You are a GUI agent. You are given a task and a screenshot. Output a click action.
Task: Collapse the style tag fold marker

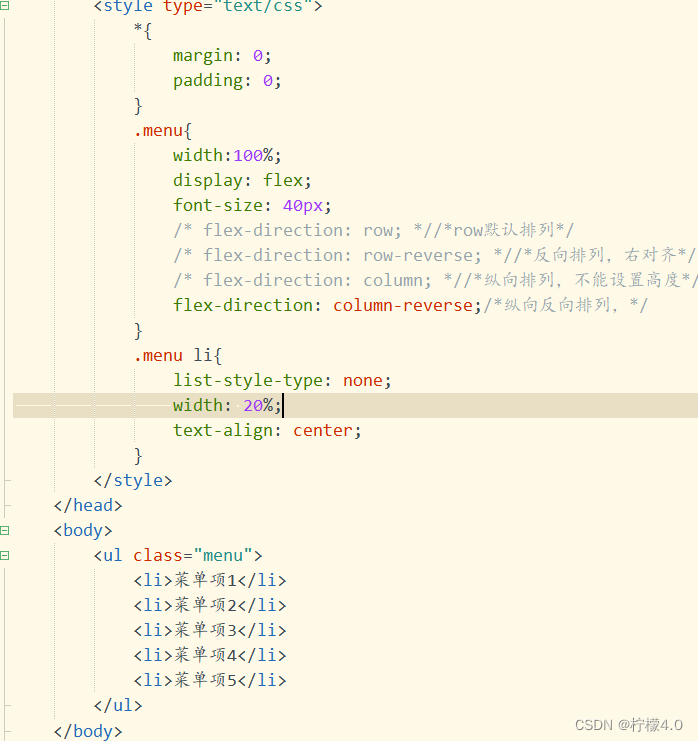(4, 6)
